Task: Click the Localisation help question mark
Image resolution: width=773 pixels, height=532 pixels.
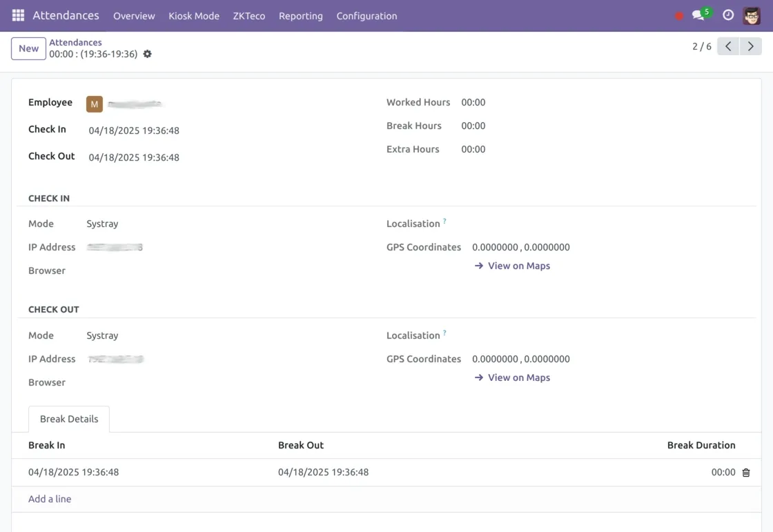Action: tap(444, 219)
